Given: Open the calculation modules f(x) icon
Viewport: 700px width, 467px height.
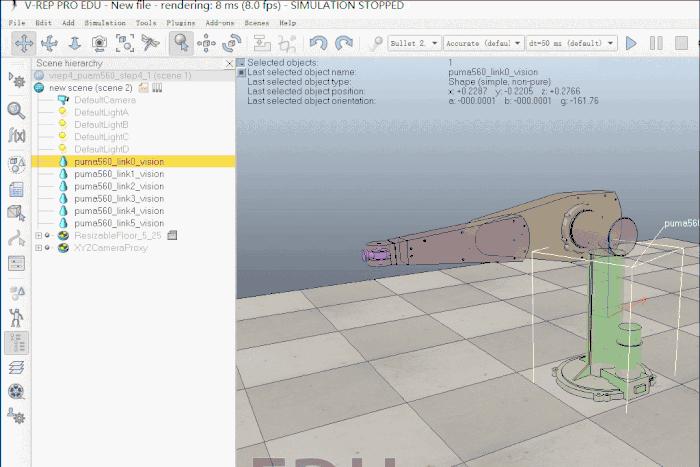Looking at the screenshot, I should tap(16, 135).
